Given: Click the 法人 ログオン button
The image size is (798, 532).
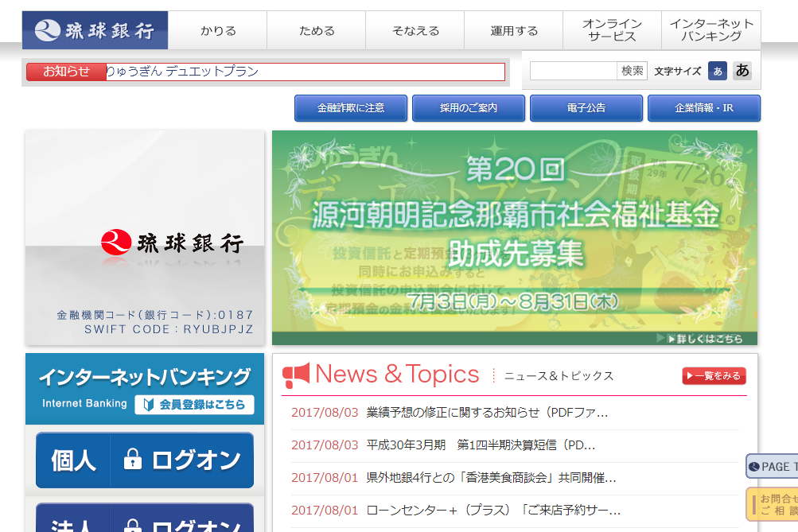Looking at the screenshot, I should (145, 518).
